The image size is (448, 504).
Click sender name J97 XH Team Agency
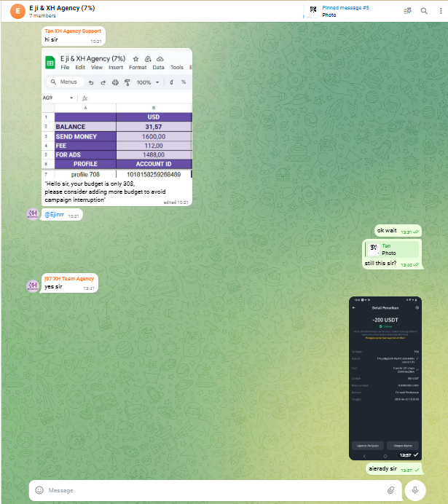tap(69, 279)
